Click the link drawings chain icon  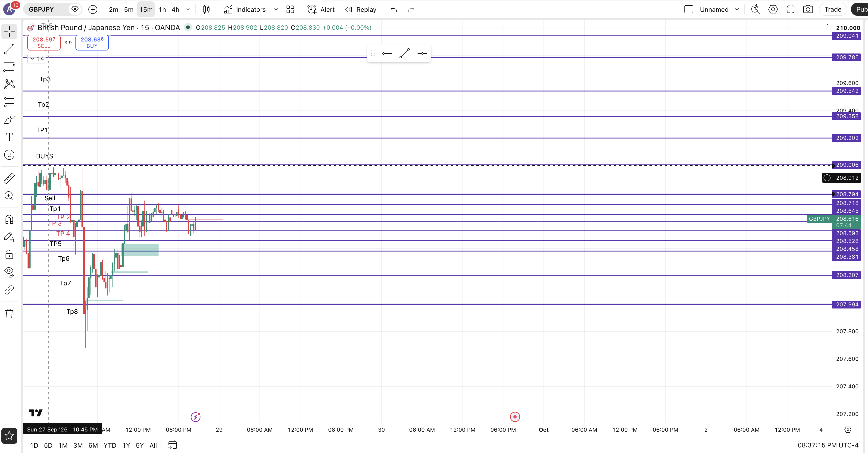tap(9, 290)
